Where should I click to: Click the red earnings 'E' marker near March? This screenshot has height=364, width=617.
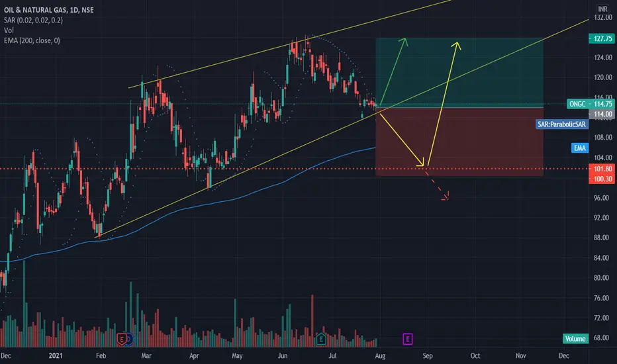pos(122,339)
